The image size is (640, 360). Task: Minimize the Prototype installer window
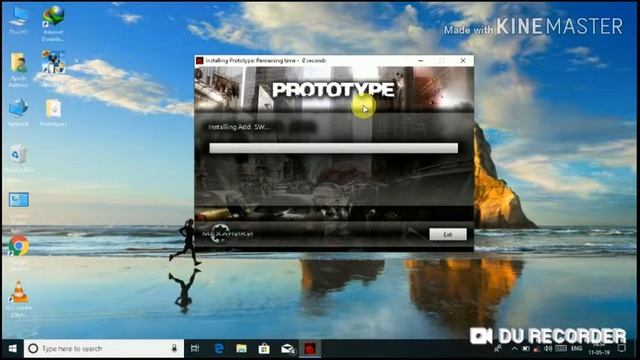tap(421, 60)
